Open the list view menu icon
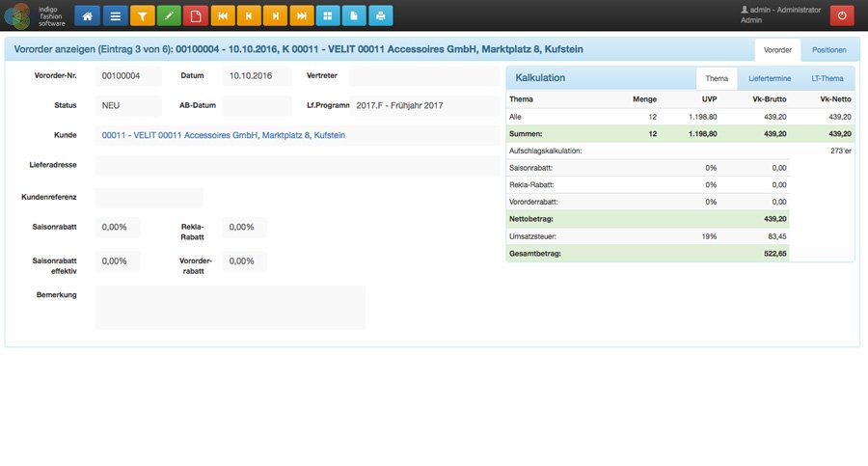868x466 pixels. (x=115, y=16)
